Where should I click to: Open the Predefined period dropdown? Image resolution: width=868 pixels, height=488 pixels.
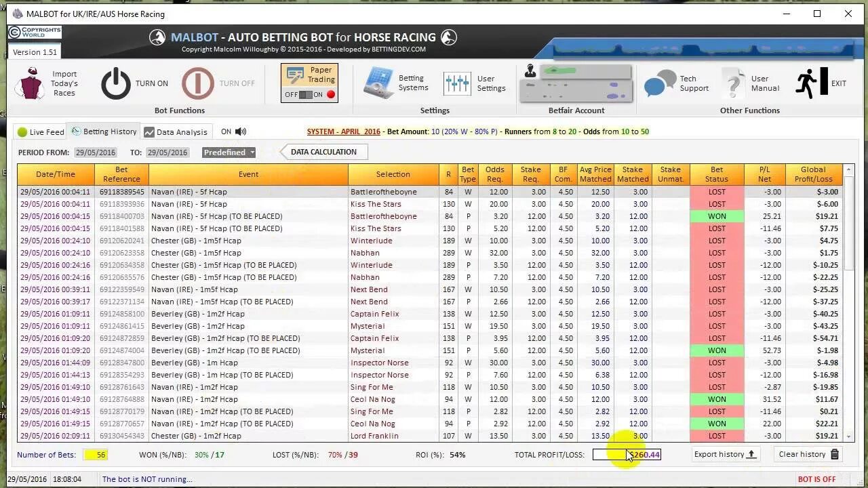click(229, 152)
